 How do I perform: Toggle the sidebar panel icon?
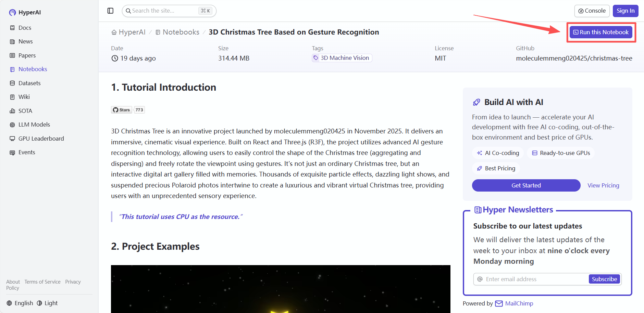point(110,11)
